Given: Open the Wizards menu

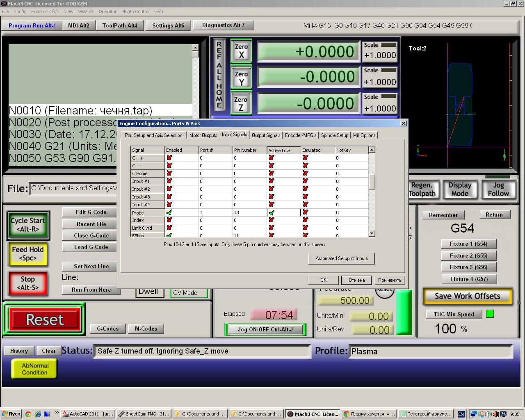Looking at the screenshot, I should click(86, 11).
